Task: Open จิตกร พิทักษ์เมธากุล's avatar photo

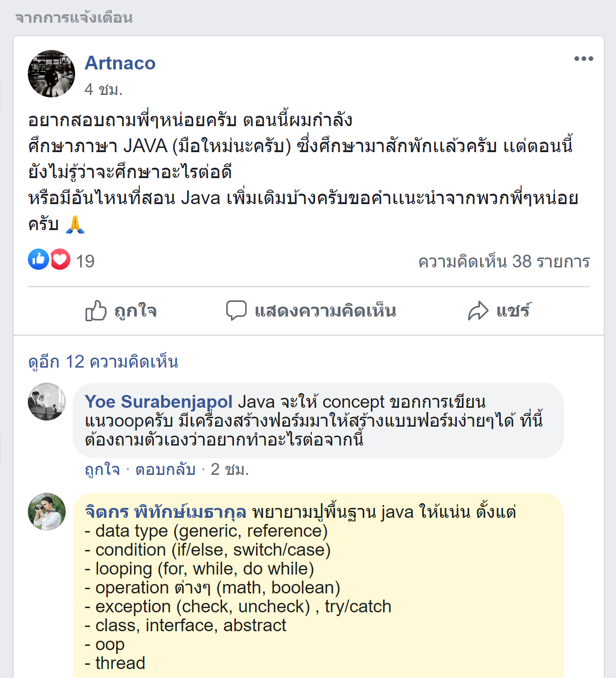Action: click(47, 512)
